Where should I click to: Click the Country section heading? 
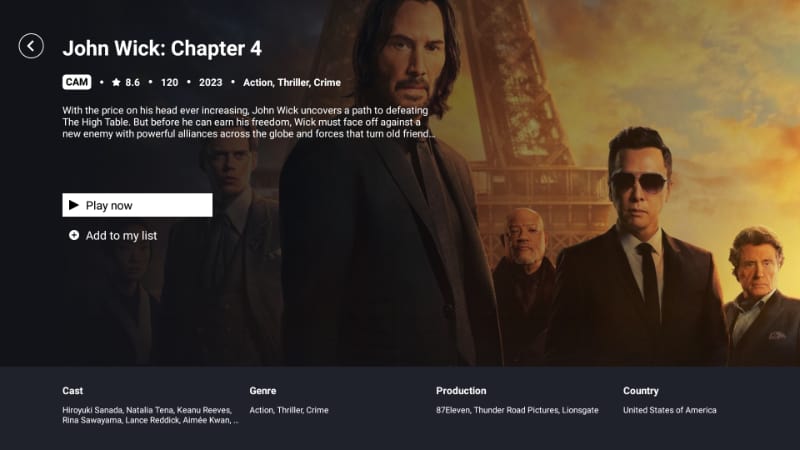pyautogui.click(x=641, y=391)
